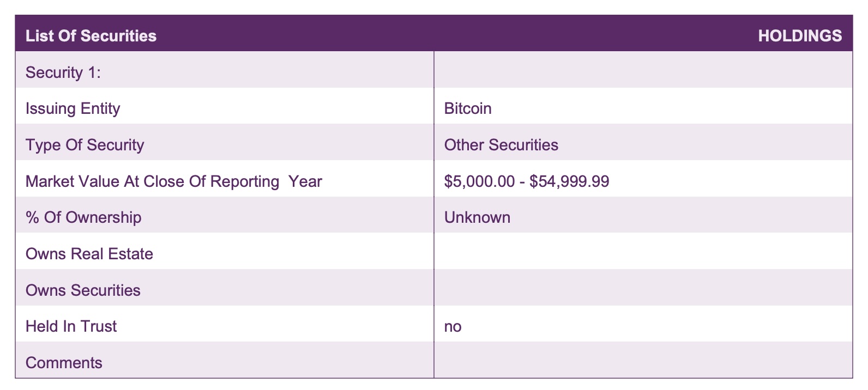The height and width of the screenshot is (390, 868).
Task: Select the Bitcoin value cell
Action: tap(468, 108)
